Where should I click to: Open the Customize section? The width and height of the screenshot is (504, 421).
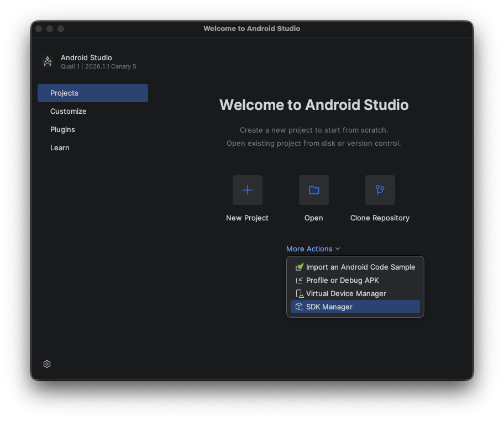[93, 111]
